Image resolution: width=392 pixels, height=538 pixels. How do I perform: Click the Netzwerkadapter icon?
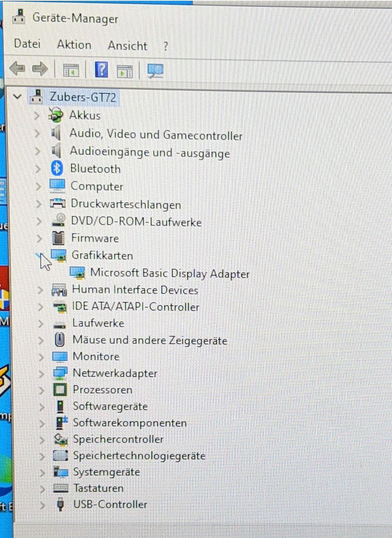pyautogui.click(x=60, y=373)
